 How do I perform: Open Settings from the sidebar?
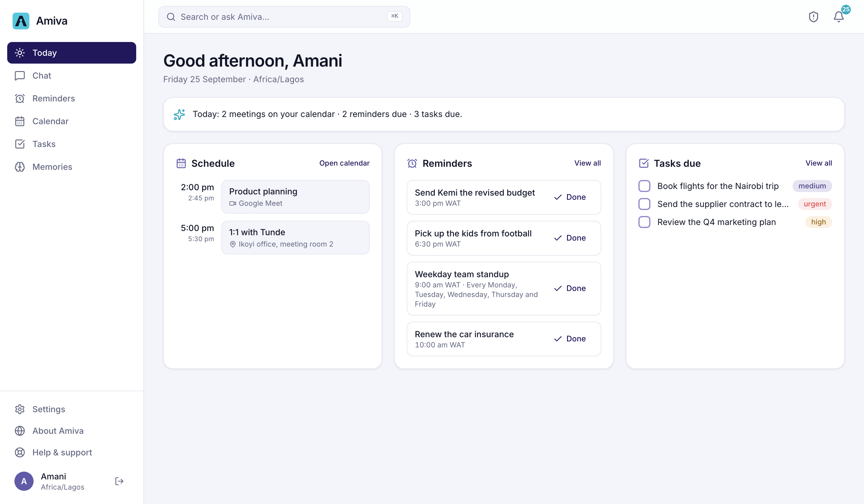coord(72,409)
